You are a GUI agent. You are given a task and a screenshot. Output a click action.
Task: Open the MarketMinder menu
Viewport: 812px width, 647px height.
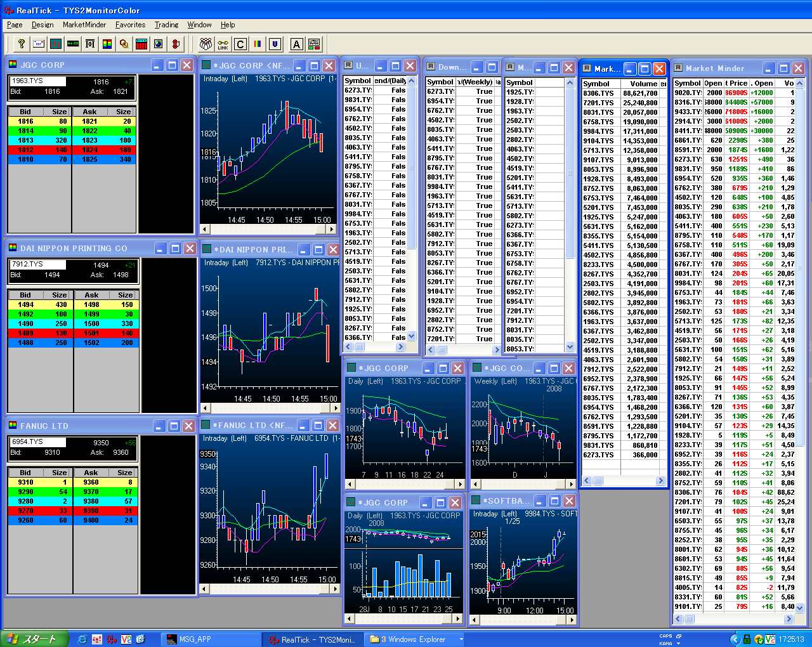coord(84,25)
